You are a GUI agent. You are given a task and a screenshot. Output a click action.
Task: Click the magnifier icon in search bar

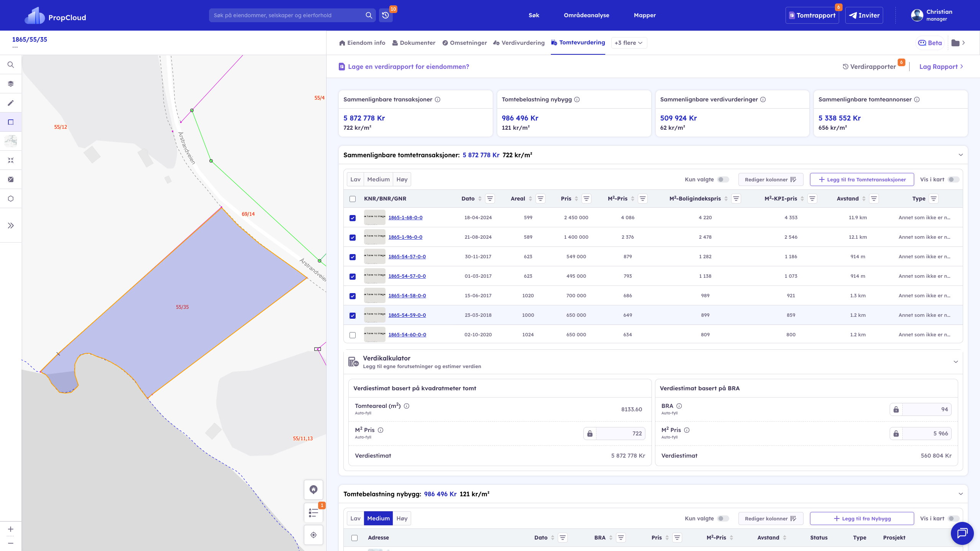[369, 15]
